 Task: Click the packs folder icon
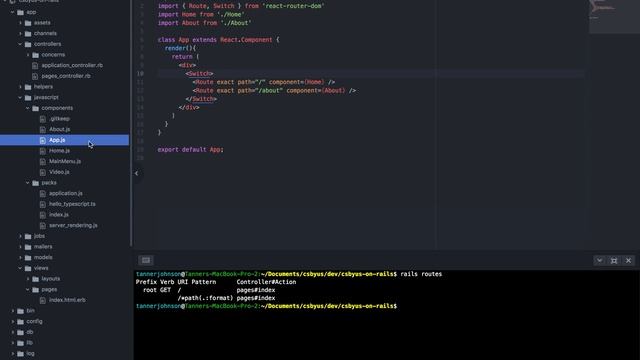(36, 183)
